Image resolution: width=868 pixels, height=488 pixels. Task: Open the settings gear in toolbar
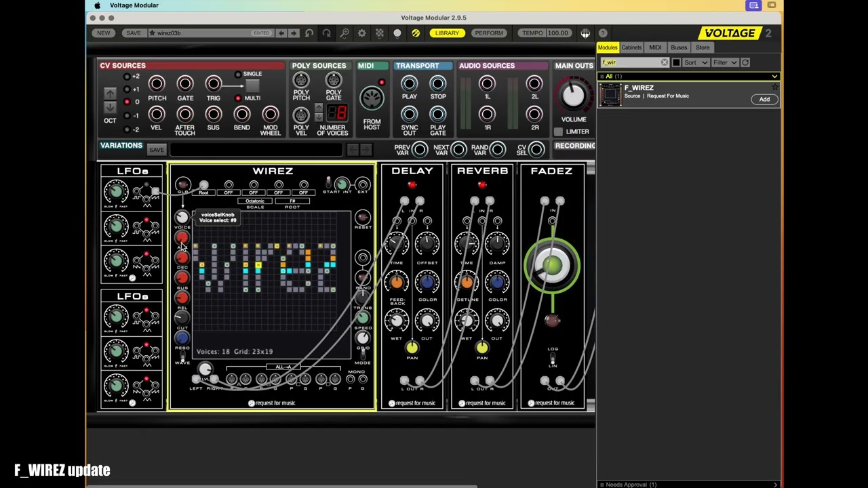click(362, 33)
